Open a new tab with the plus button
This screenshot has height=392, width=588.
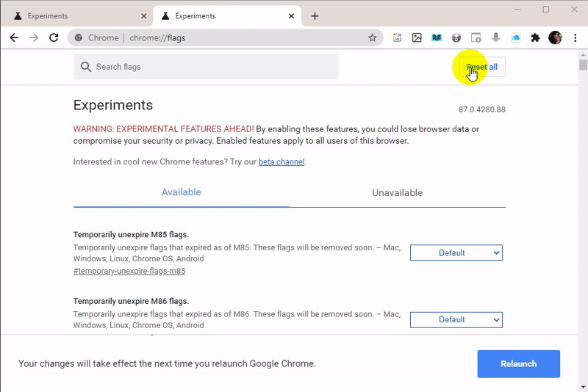pyautogui.click(x=315, y=16)
